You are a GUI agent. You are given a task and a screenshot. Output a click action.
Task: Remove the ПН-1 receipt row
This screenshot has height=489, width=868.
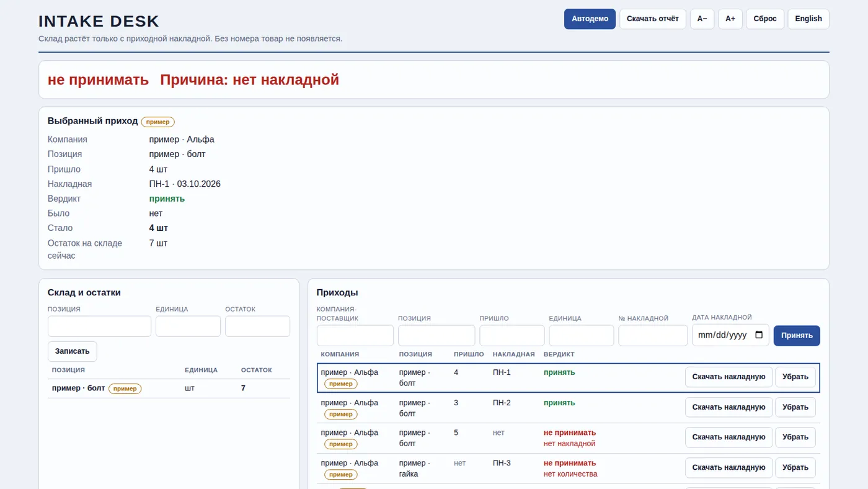795,377
